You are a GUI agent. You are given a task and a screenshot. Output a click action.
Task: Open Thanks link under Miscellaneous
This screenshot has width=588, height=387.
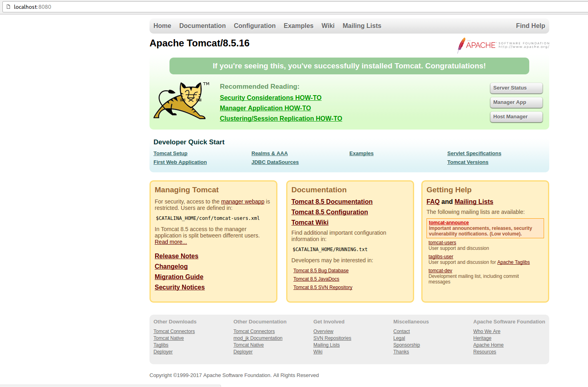[401, 352]
